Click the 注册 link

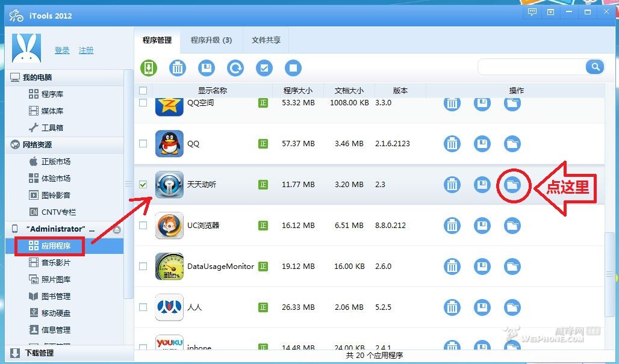86,51
